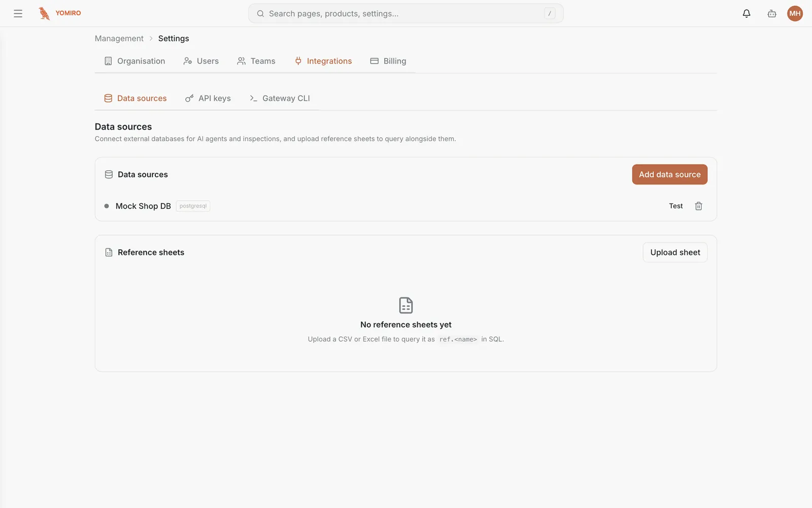Click the Data sources page heading

123,127
